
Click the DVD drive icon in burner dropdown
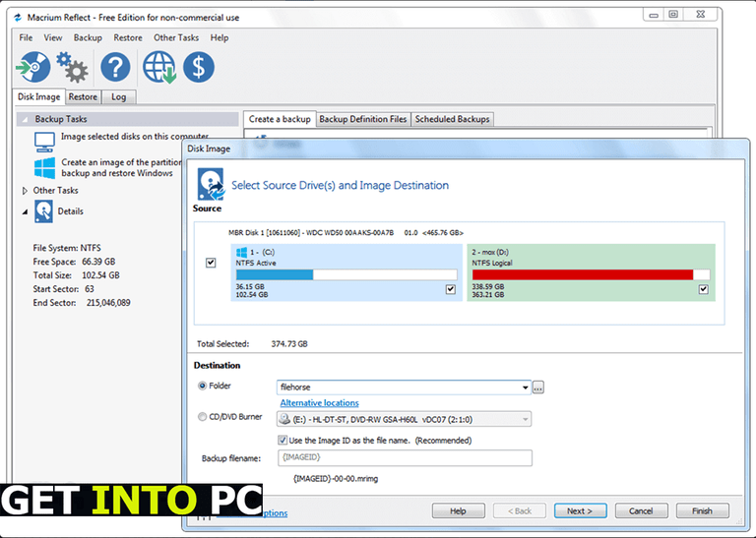[284, 419]
